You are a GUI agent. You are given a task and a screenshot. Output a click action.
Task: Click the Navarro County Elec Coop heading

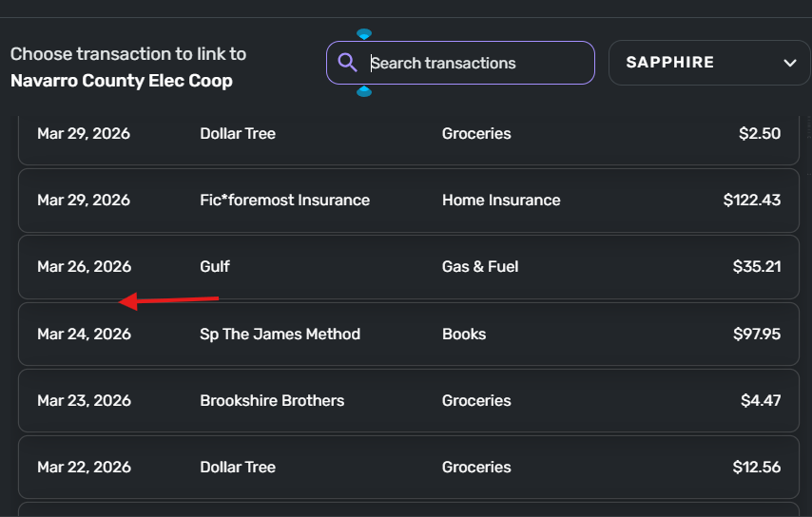(122, 81)
